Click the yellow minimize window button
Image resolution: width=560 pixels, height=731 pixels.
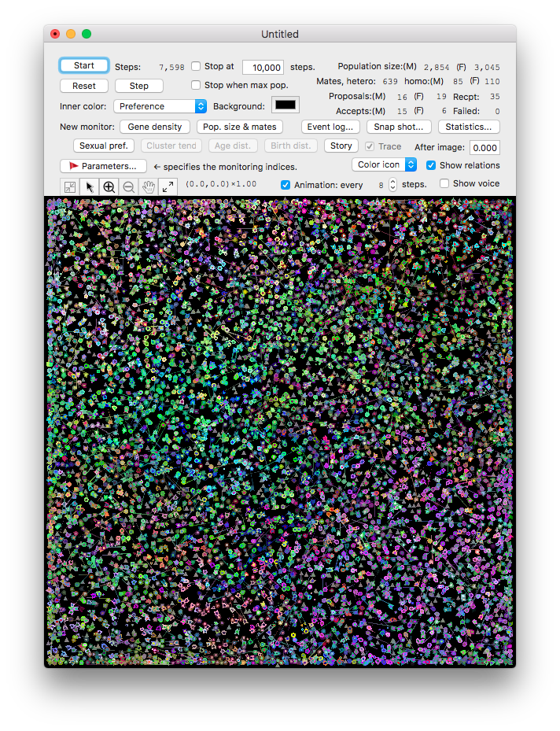(x=71, y=34)
